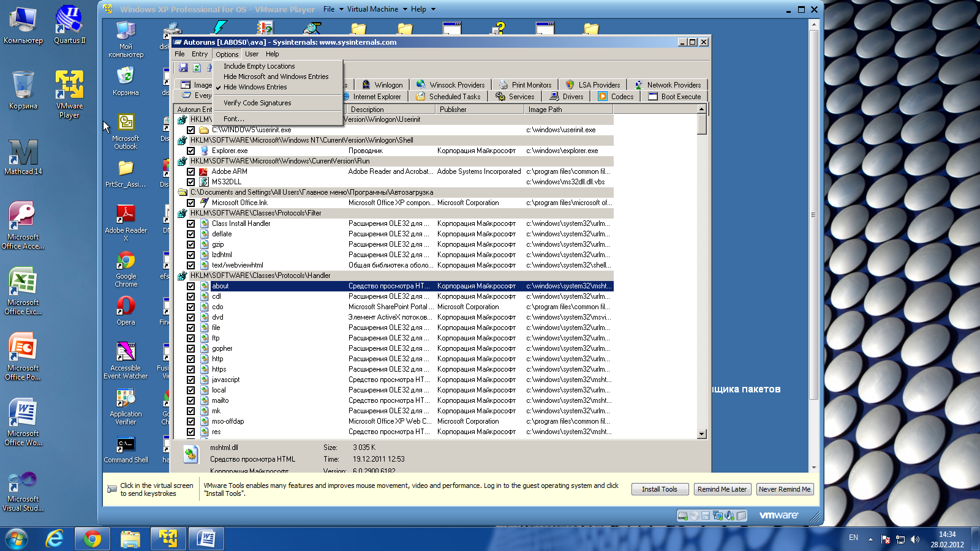Open the Virtual Machine dropdown menu

(376, 9)
